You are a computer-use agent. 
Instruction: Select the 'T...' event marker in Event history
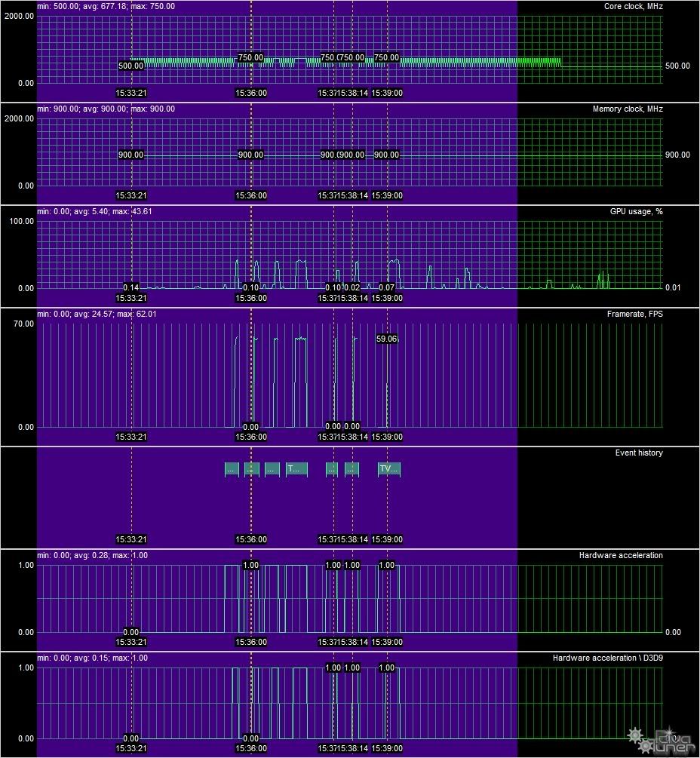(x=296, y=468)
